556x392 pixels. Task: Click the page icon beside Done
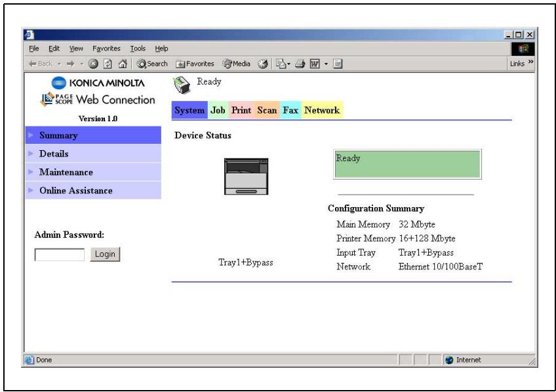(30, 360)
